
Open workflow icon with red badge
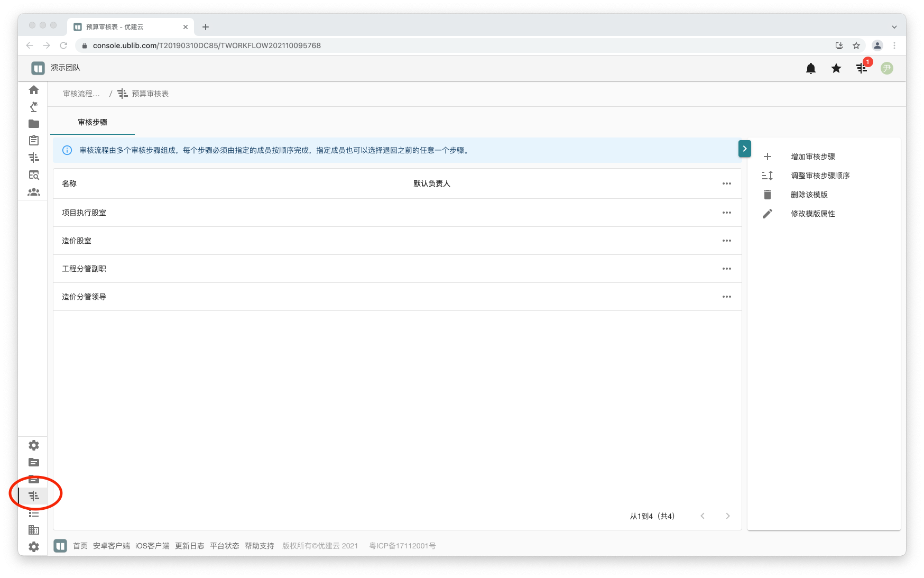click(x=862, y=68)
